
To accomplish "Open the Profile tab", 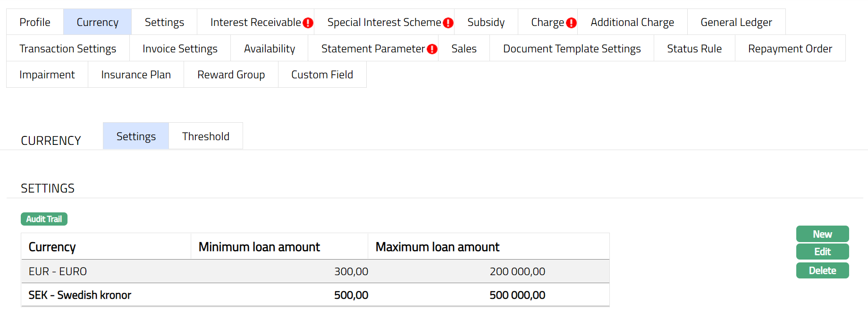I will [x=35, y=22].
